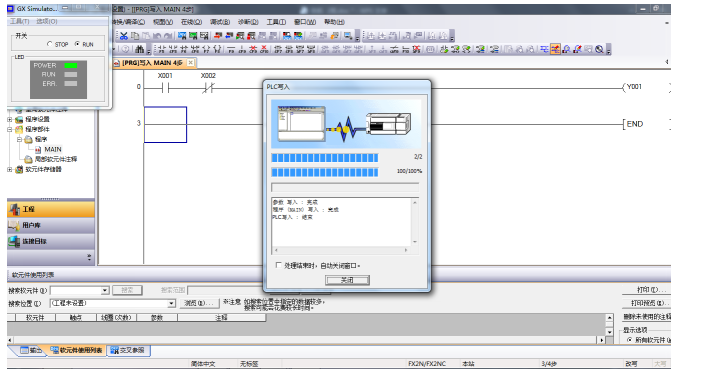The width and height of the screenshot is (701, 374).
Task: Open the 帮助(H) menu
Action: coord(334,21)
